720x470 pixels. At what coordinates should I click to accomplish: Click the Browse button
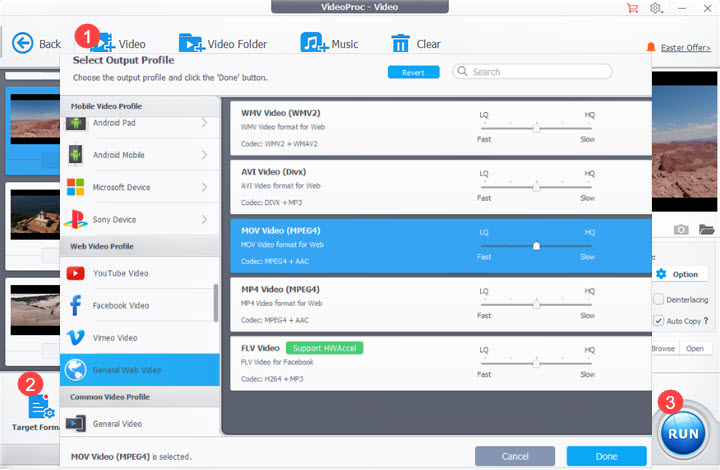point(664,348)
